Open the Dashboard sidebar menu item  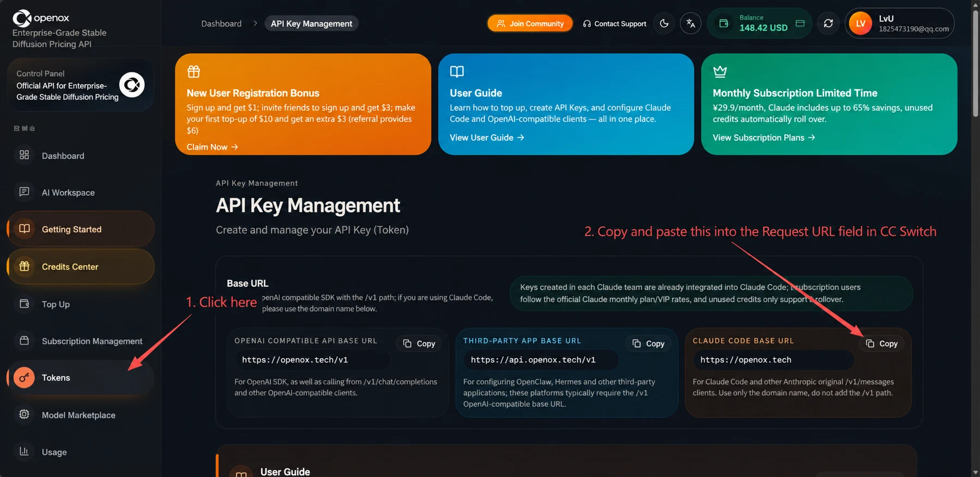(x=81, y=155)
